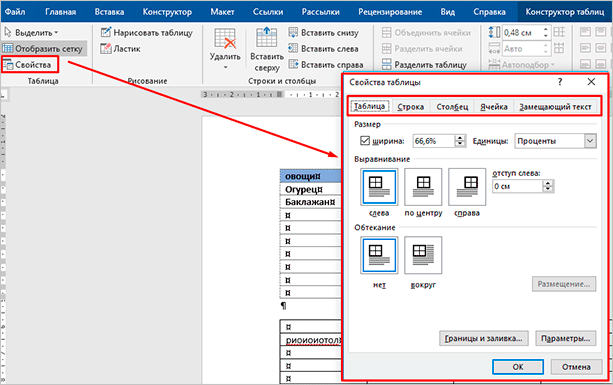Viewport: 613px width, 385px height.
Task: Click the отступ слева field
Action: (518, 186)
